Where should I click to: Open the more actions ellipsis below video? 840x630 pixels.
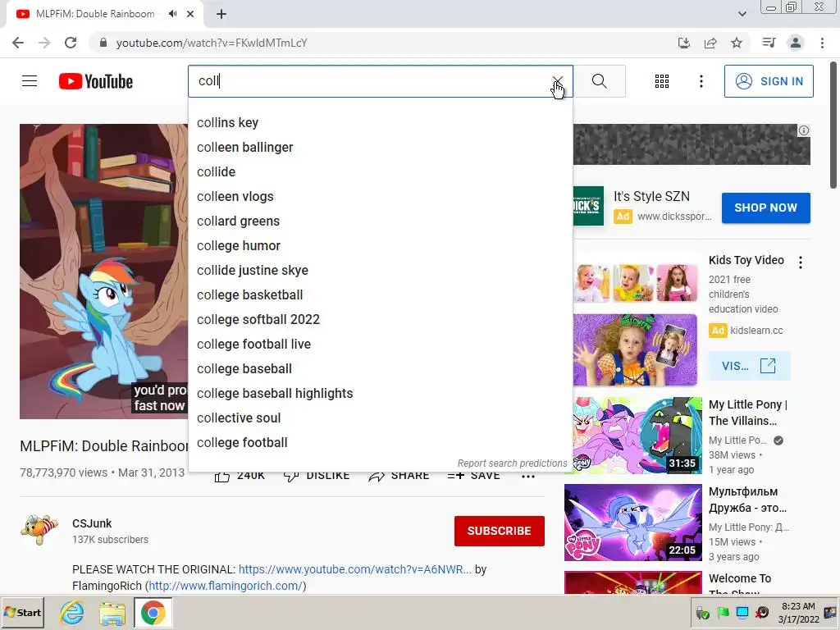click(x=528, y=476)
